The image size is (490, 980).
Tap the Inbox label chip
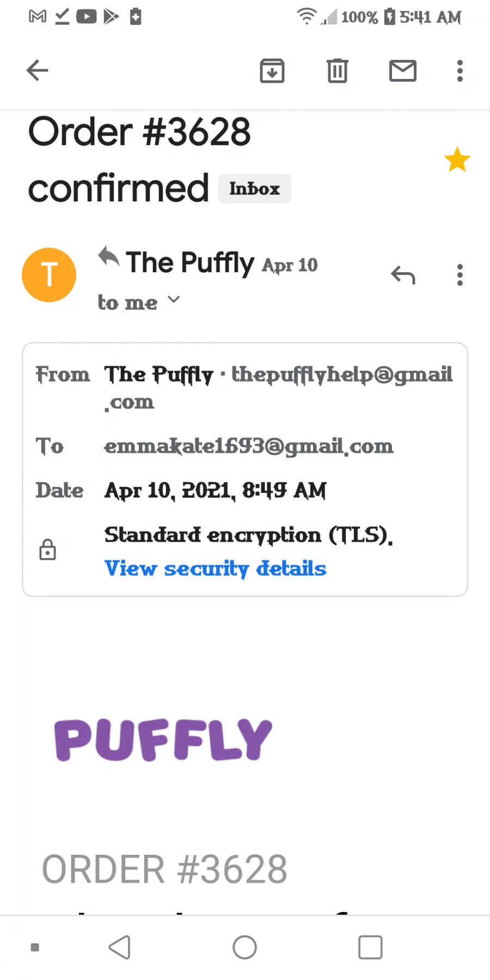tap(254, 189)
